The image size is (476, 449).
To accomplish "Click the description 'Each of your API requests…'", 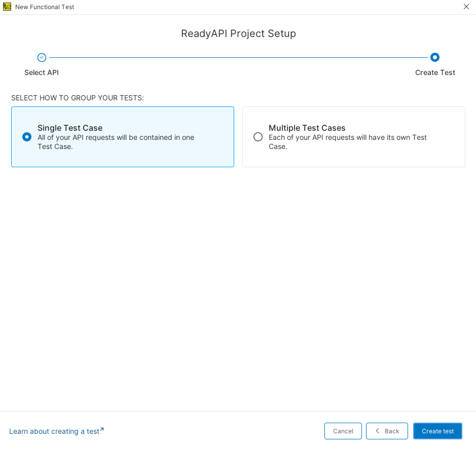I will pos(348,142).
